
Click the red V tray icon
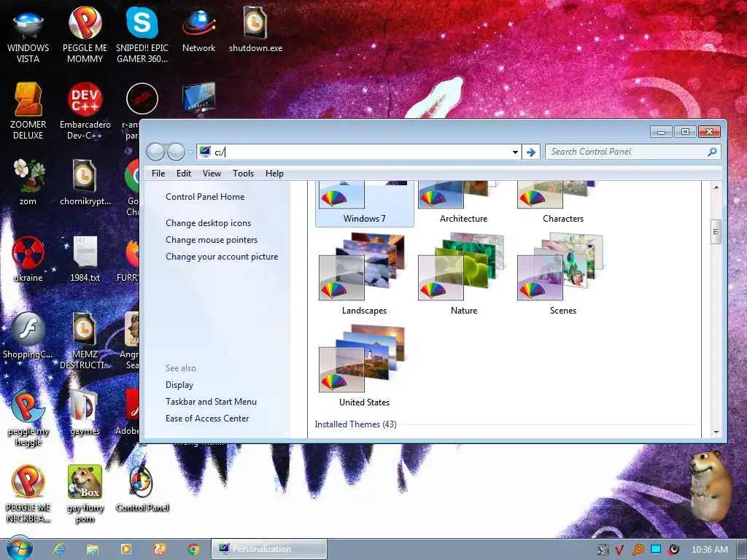(619, 550)
